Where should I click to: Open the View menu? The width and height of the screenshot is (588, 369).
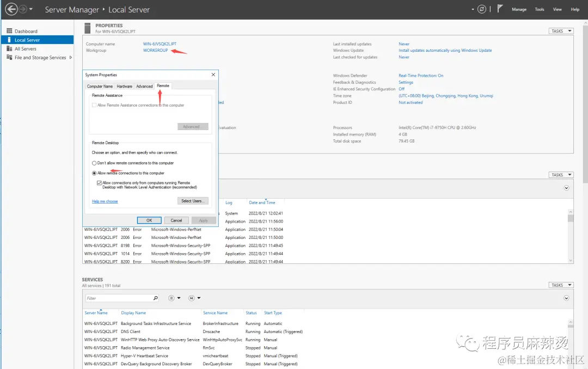[558, 9]
